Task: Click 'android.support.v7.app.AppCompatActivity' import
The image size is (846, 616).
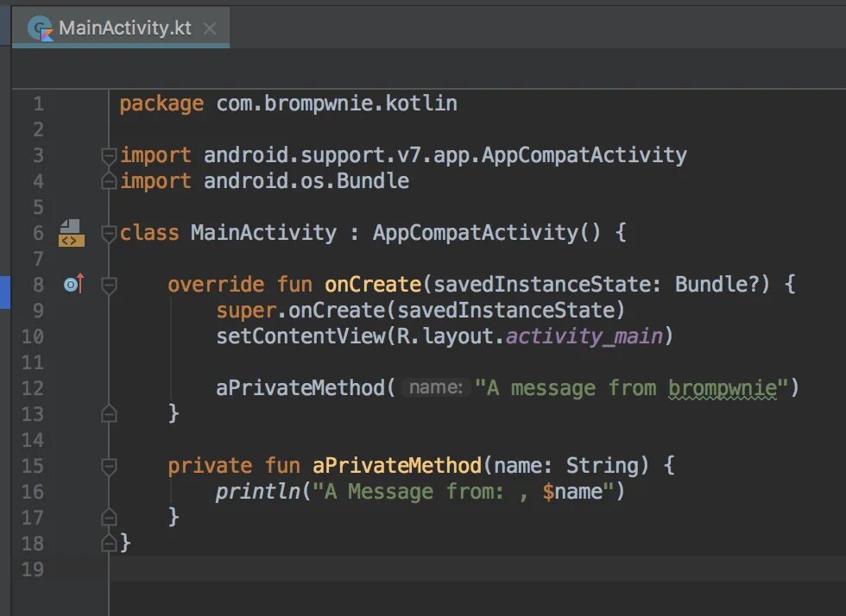Action: (x=445, y=155)
